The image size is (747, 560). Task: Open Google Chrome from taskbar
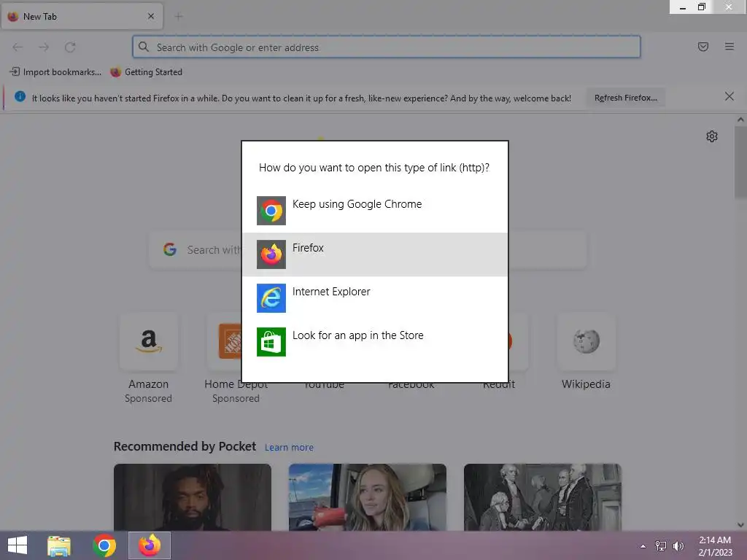(104, 545)
